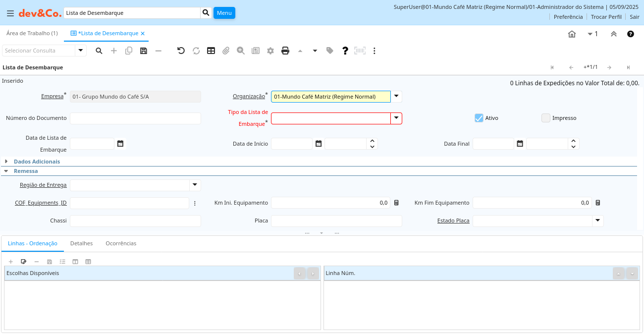
Task: Open the Print icon in toolbar
Action: click(x=285, y=51)
